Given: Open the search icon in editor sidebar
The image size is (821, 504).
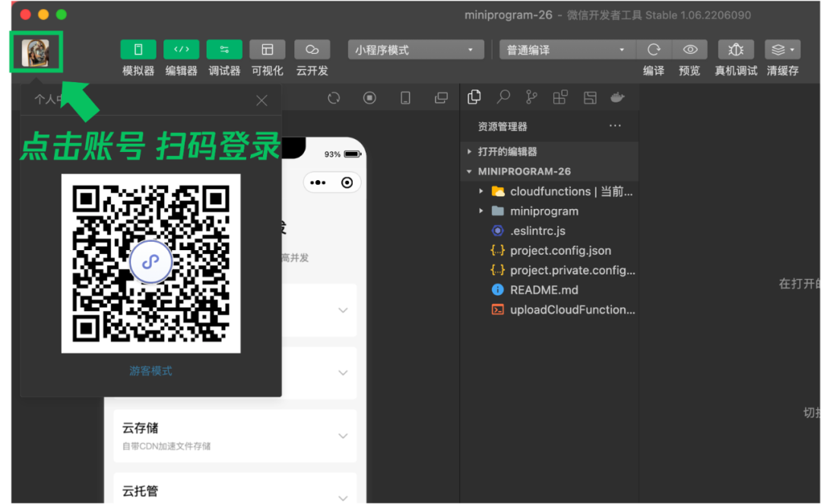Looking at the screenshot, I should 503,97.
